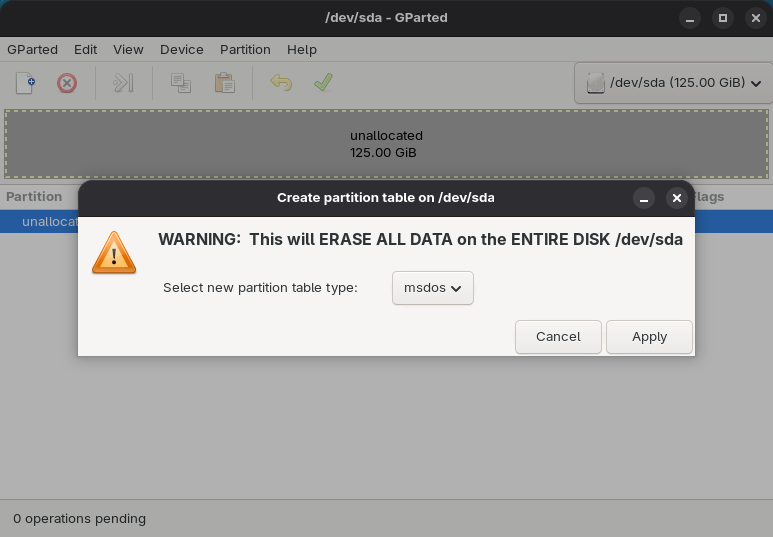Select the Resize/Move partition icon
The image size is (773, 537).
(x=123, y=83)
